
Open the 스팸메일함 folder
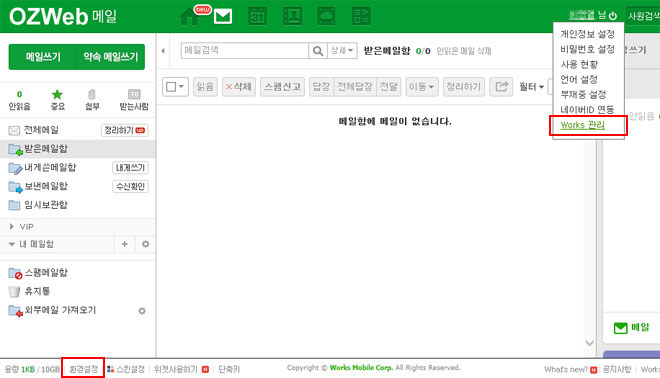coord(46,273)
